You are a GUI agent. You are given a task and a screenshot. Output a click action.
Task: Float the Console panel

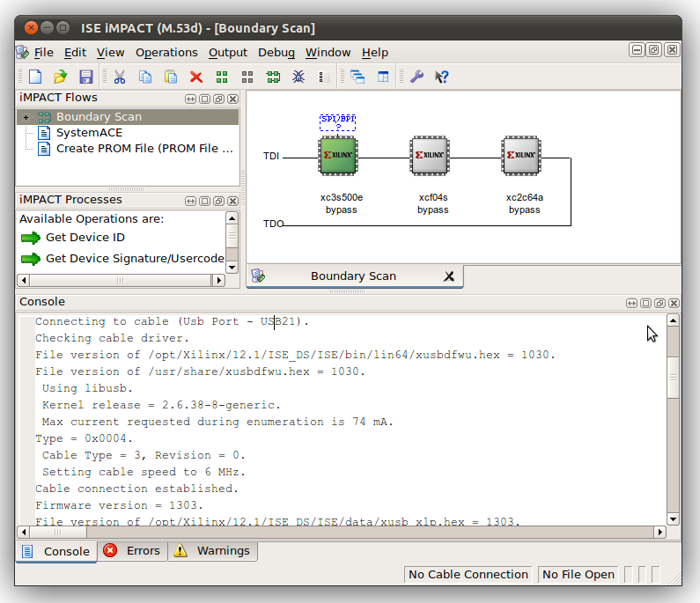[x=659, y=303]
